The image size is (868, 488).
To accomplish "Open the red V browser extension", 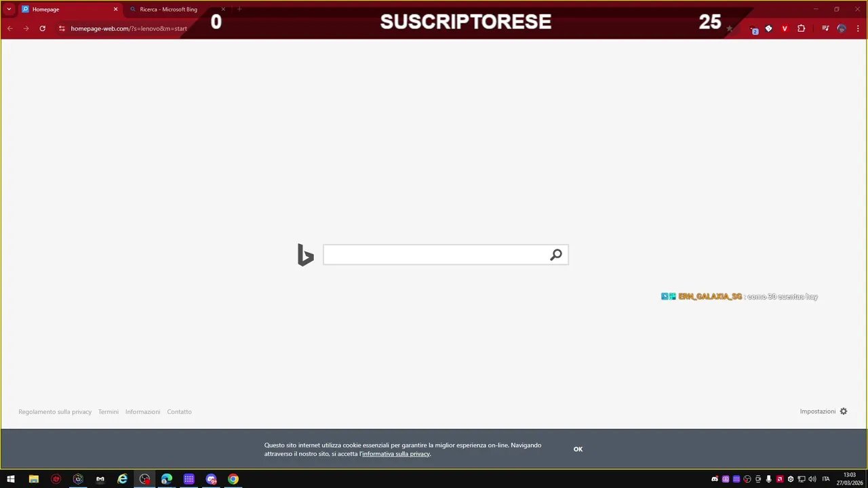I will click(x=785, y=28).
